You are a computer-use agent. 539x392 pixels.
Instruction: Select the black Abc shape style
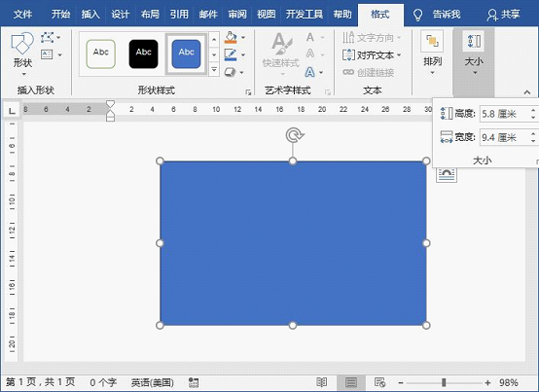(143, 53)
